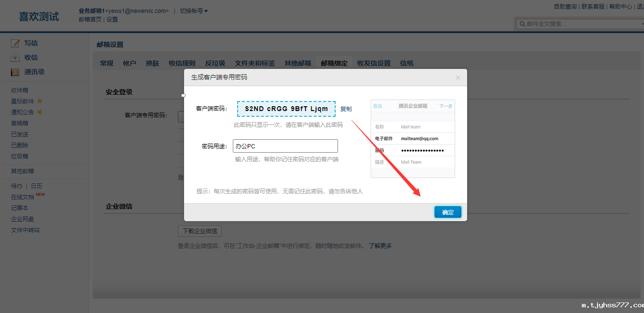Close the 生成客户端专用密码 dialog with X
Viewport: 644px width, 313px height.
458,78
